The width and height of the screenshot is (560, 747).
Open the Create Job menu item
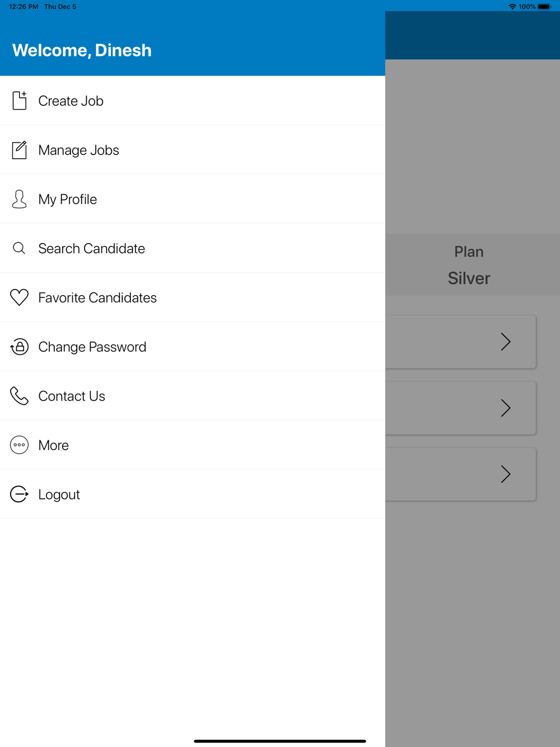(71, 101)
